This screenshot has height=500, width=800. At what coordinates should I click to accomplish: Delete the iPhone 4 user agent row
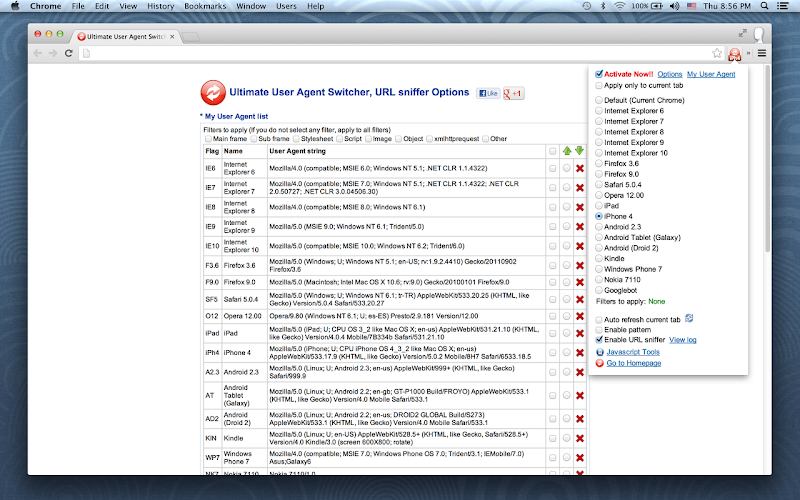(x=580, y=353)
